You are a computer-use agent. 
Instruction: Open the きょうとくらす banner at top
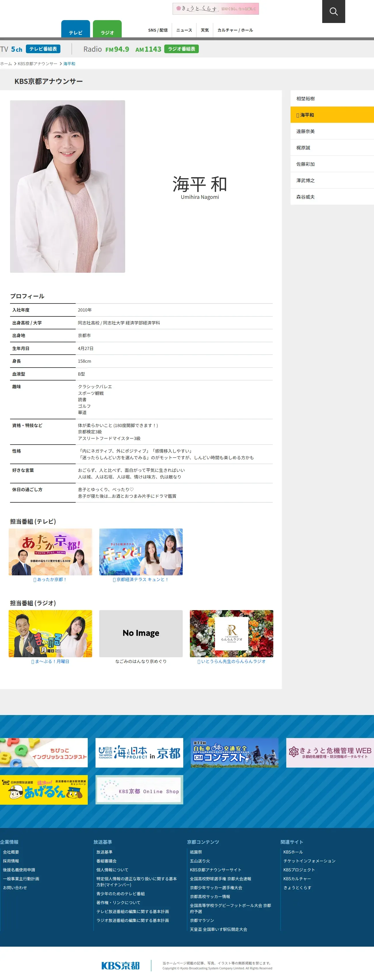215,9
